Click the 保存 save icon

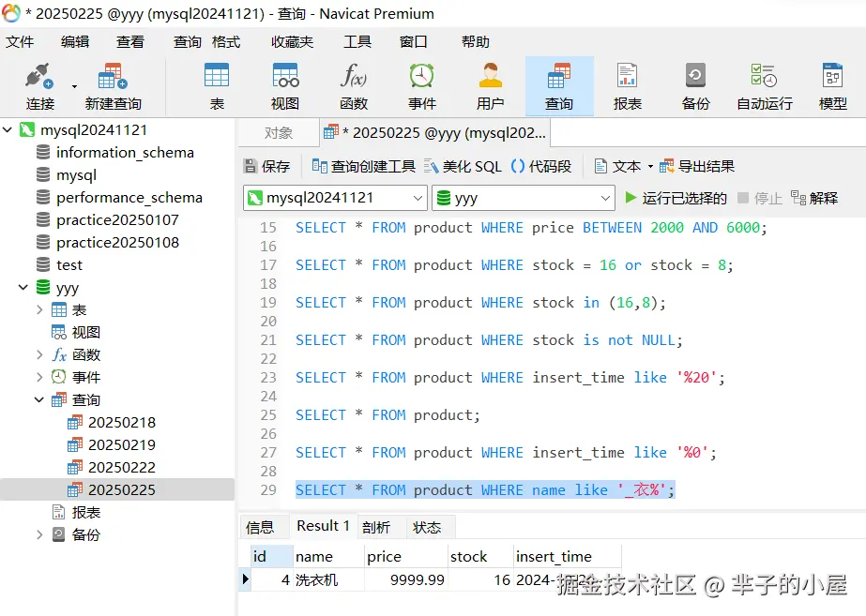[266, 166]
